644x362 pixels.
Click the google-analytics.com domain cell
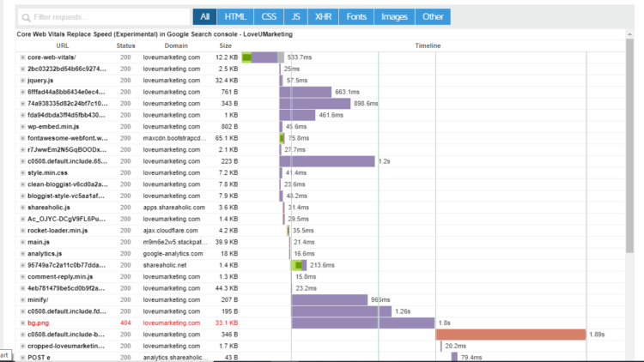point(173,254)
